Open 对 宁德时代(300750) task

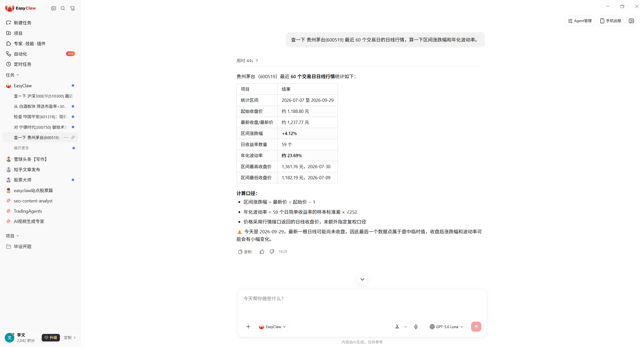pos(40,127)
